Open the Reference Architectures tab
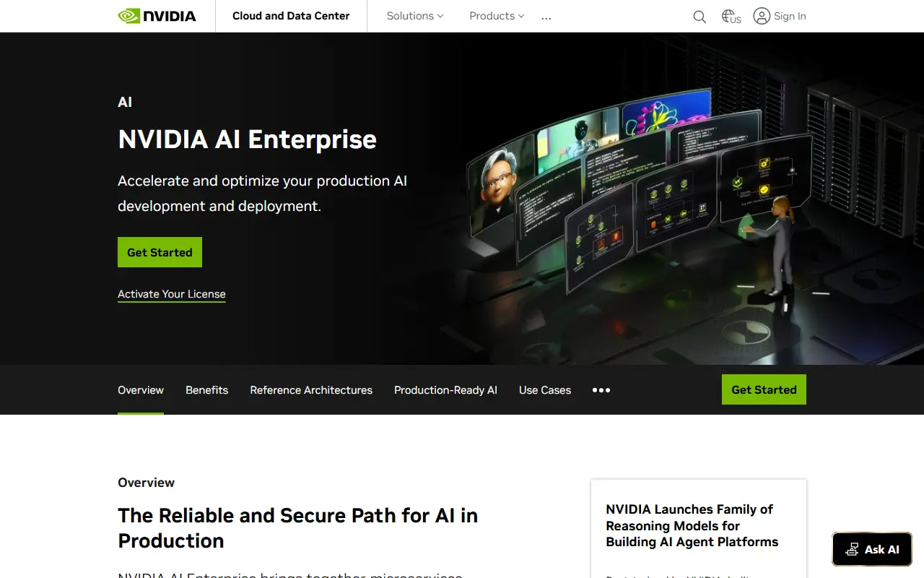 pos(311,390)
